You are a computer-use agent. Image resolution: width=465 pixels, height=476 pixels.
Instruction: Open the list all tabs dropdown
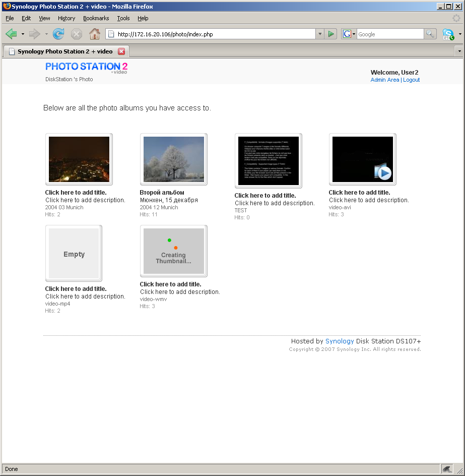coord(459,51)
